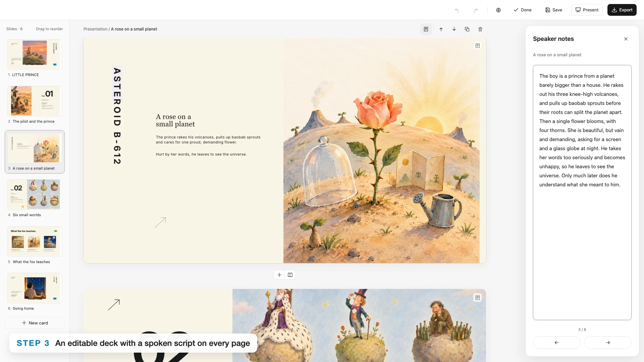Screen dimensions: 644x362
Task: Select The pilot and the prince thumbnail
Action: pos(35,101)
